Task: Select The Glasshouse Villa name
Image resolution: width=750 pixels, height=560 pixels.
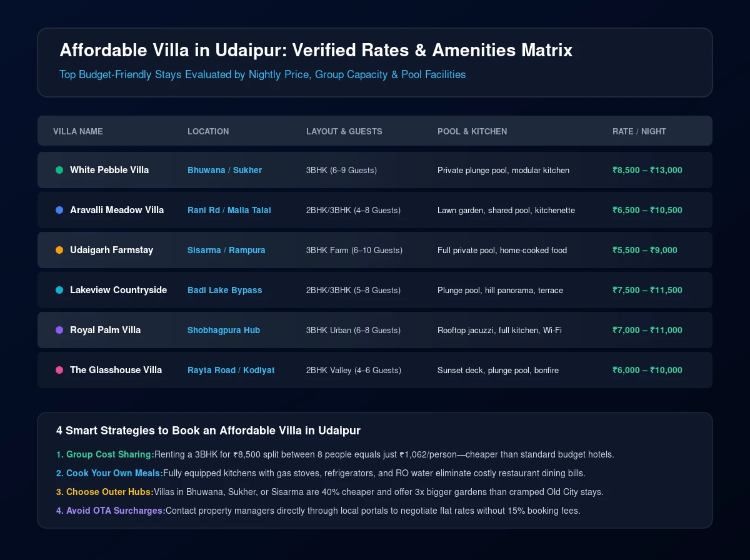Action: [116, 370]
